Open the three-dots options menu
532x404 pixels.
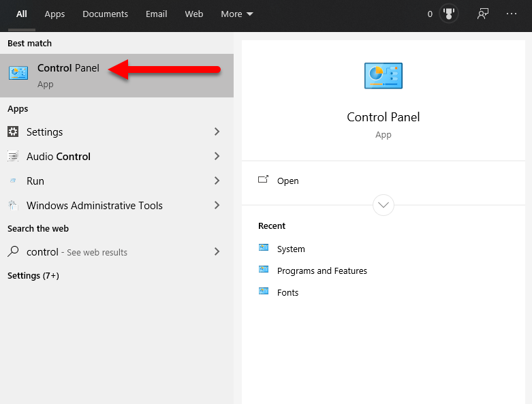tap(512, 14)
